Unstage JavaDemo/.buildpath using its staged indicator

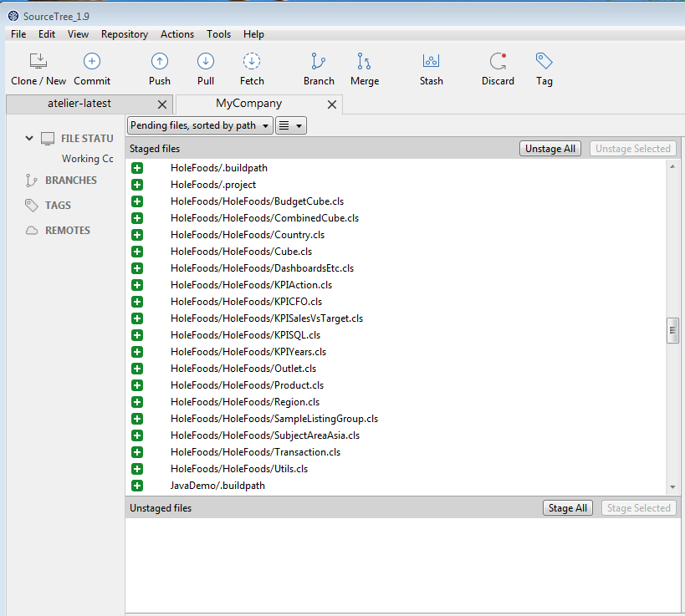click(137, 485)
